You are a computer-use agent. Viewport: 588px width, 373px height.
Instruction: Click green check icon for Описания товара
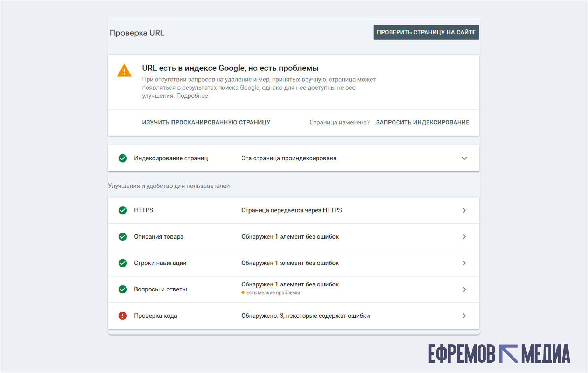click(x=122, y=237)
